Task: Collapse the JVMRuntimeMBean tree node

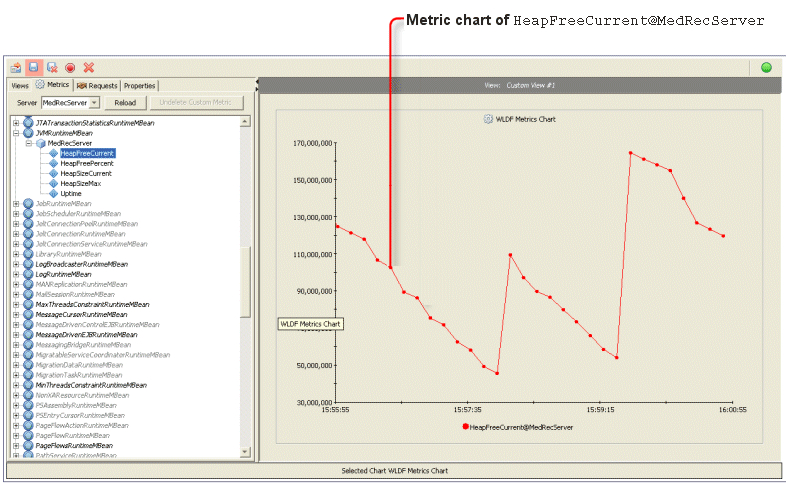Action: [x=16, y=133]
